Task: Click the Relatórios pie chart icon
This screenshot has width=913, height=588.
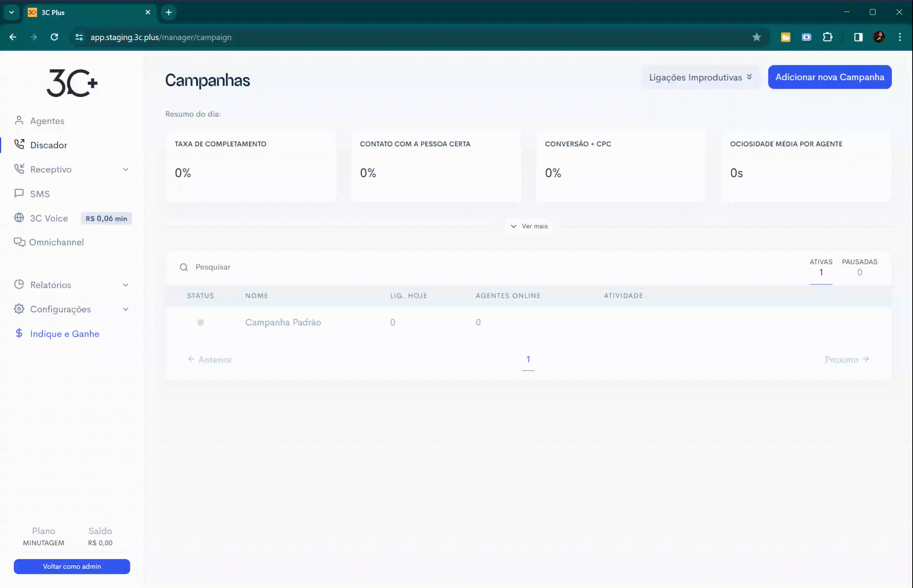Action: click(x=19, y=284)
